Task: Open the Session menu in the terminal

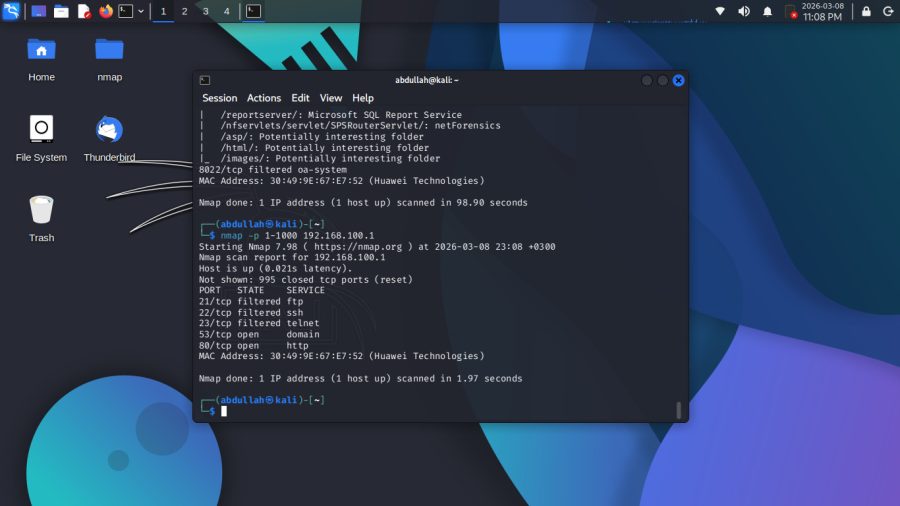Action: (219, 98)
